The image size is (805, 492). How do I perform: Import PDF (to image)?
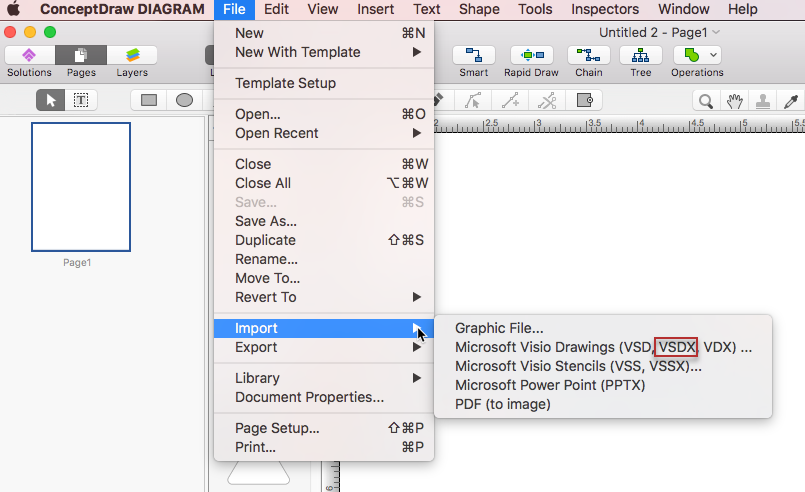[603, 404]
